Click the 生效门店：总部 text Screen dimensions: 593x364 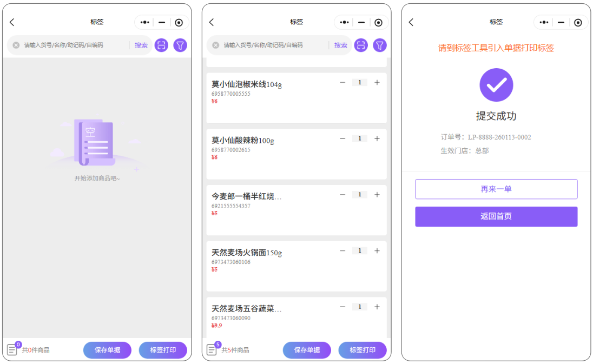465,151
